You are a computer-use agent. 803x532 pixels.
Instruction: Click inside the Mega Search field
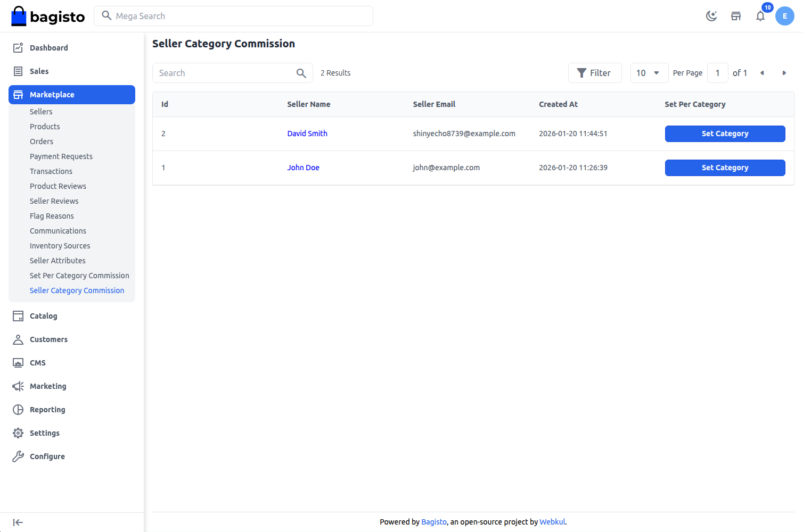(233, 16)
